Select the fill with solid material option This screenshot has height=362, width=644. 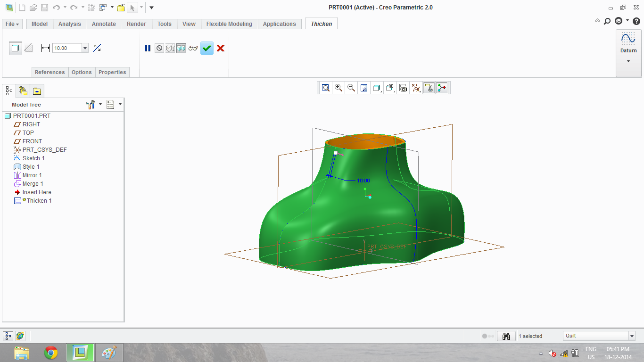click(x=16, y=48)
